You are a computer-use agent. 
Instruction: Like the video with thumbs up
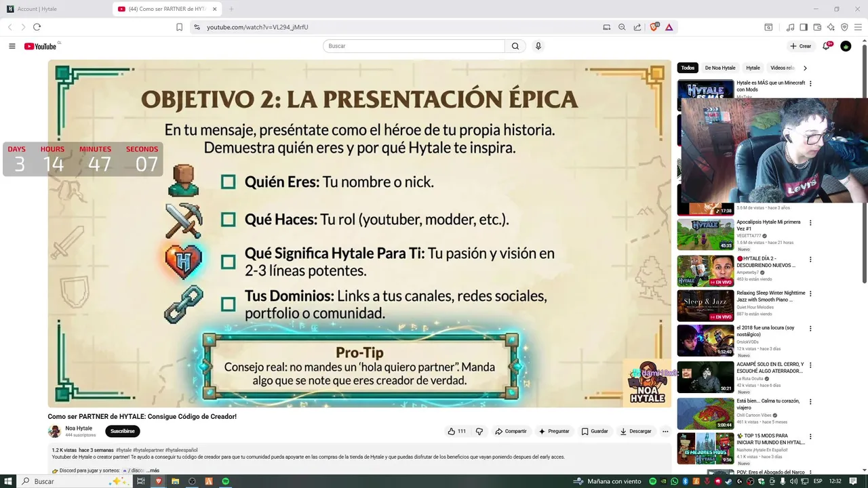[x=456, y=431]
